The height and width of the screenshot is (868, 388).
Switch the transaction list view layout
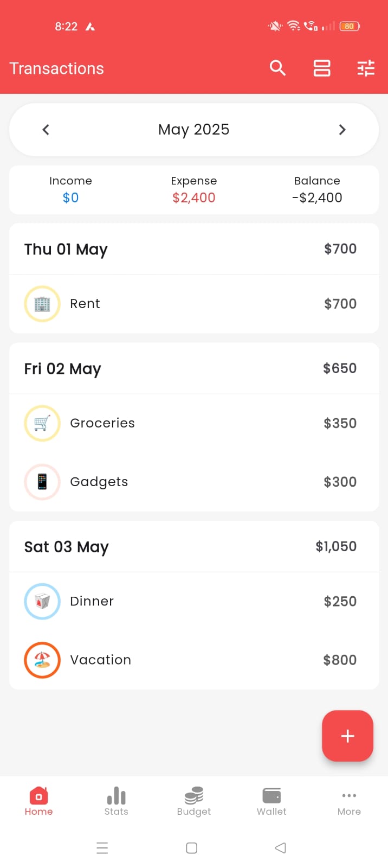click(321, 68)
